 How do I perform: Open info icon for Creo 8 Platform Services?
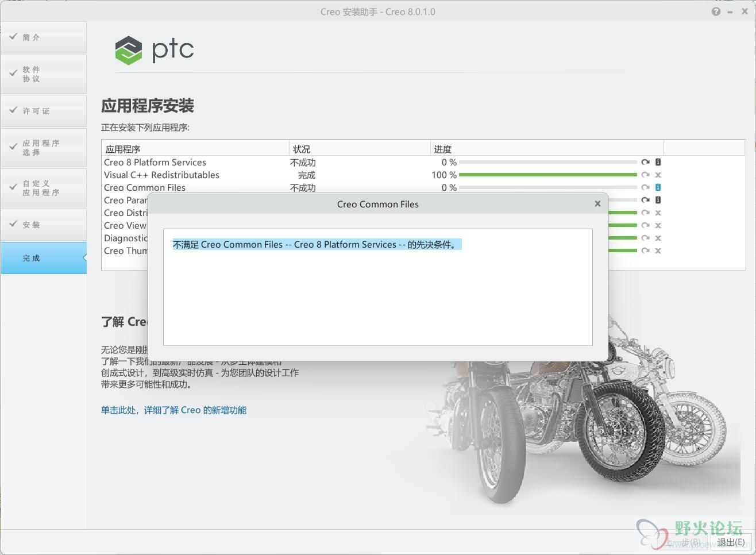[658, 162]
